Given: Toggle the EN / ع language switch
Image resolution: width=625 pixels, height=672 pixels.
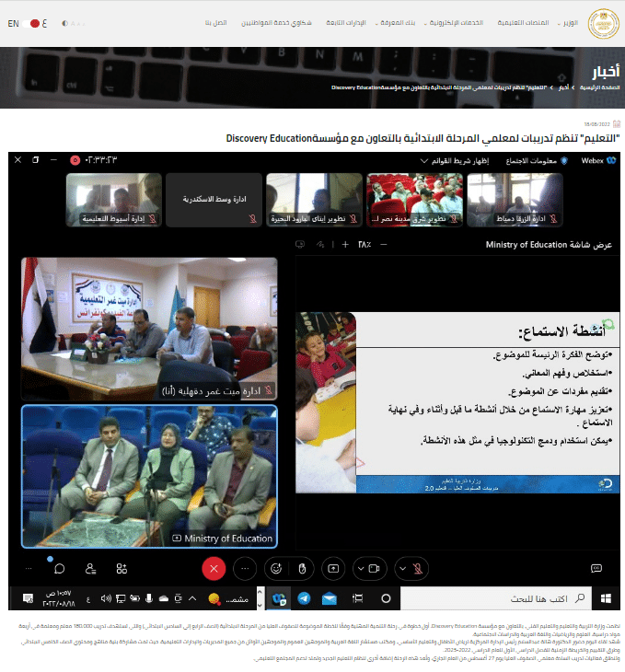Looking at the screenshot, I should 31,23.
